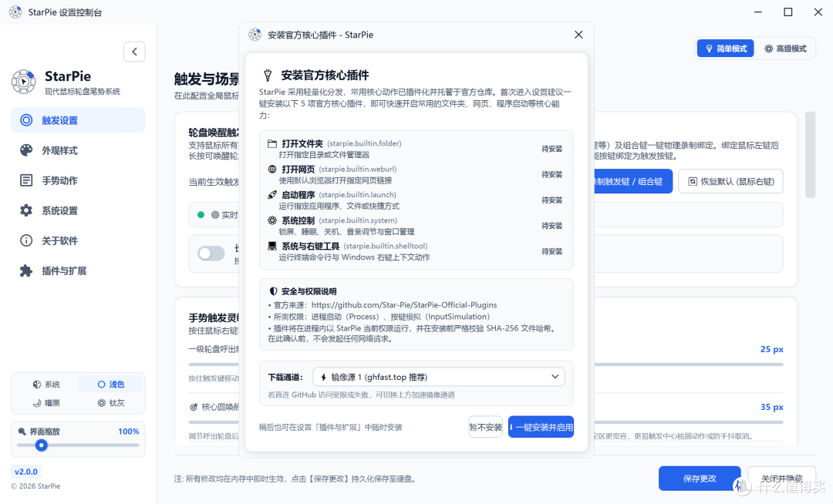Viewport: 833px width, 504px height.
Task: Open 外观样式 in the sidebar
Action: pos(78,151)
